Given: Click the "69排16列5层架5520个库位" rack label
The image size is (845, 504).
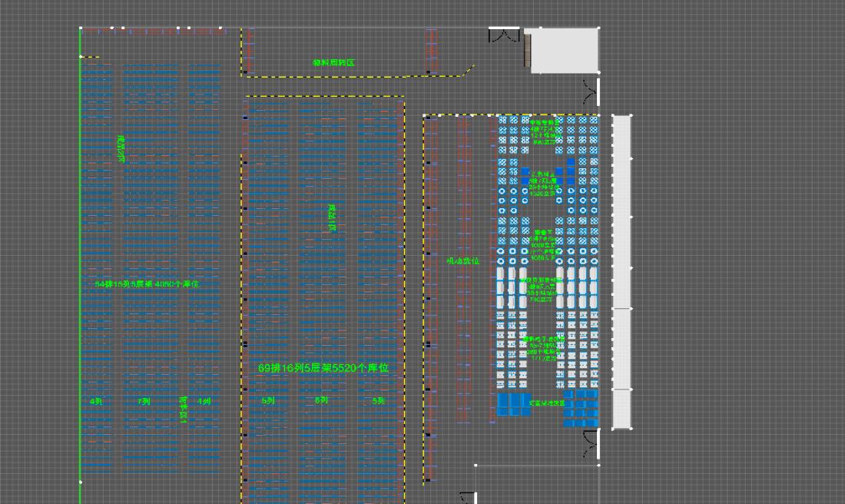Looking at the screenshot, I should click(x=323, y=369).
